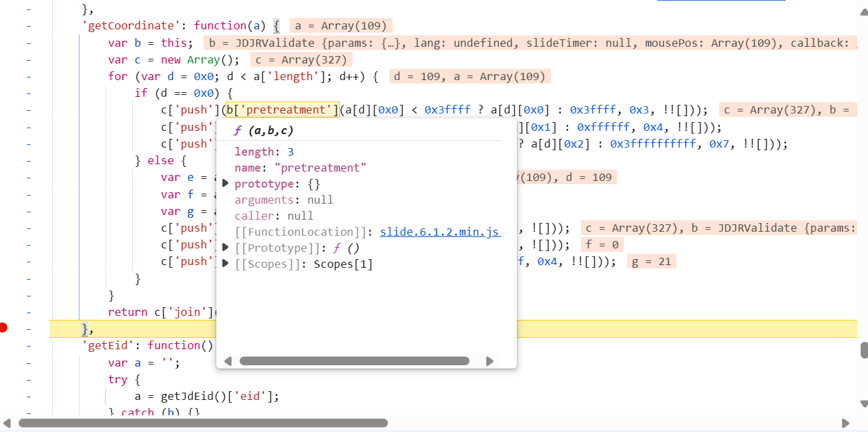
Task: Click the editor vertical scrollbar thumb
Action: point(863,350)
